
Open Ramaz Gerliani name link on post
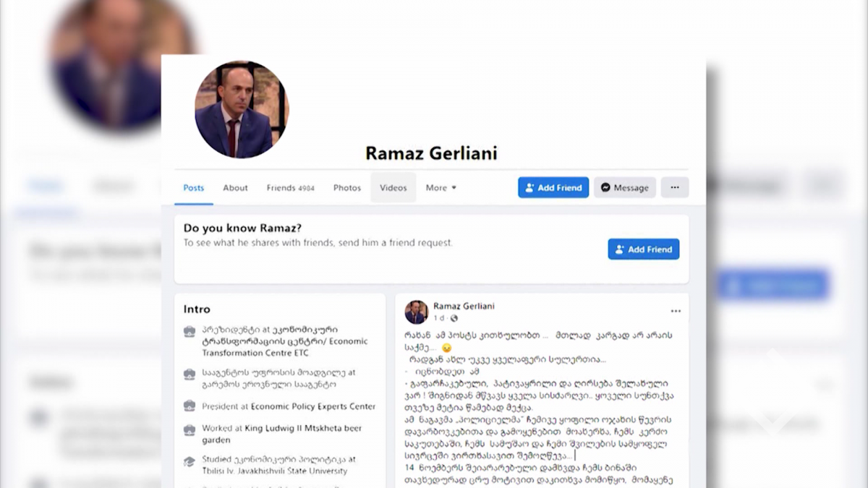click(464, 307)
